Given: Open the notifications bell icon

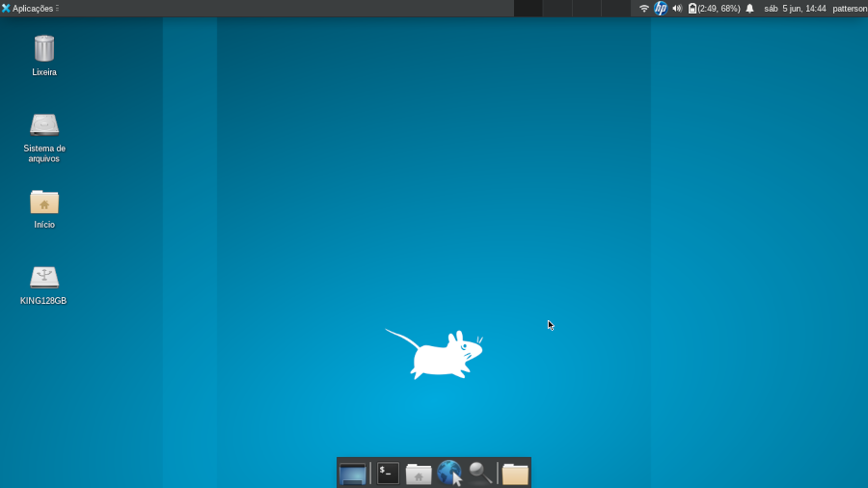Looking at the screenshot, I should pyautogui.click(x=750, y=9).
